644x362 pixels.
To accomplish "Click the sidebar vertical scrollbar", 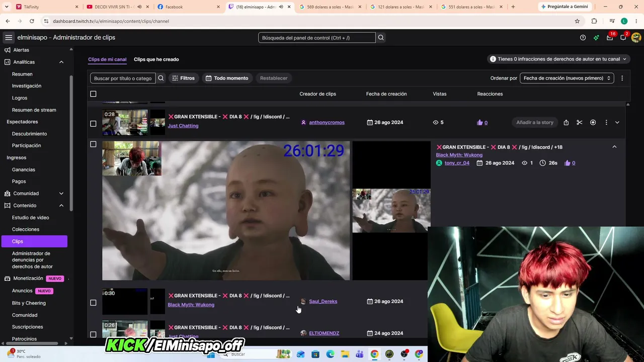I will coord(71,143).
